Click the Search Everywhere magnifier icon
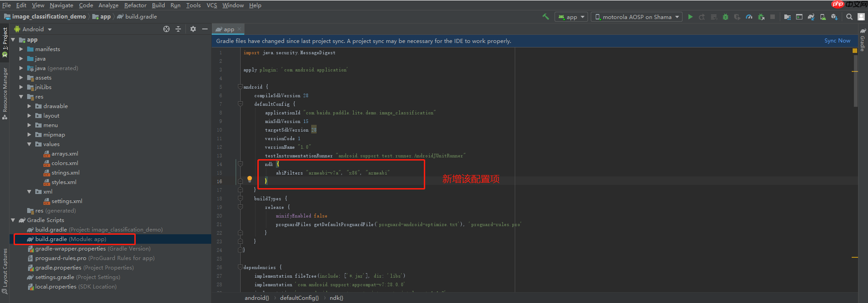The image size is (868, 303). tap(849, 17)
